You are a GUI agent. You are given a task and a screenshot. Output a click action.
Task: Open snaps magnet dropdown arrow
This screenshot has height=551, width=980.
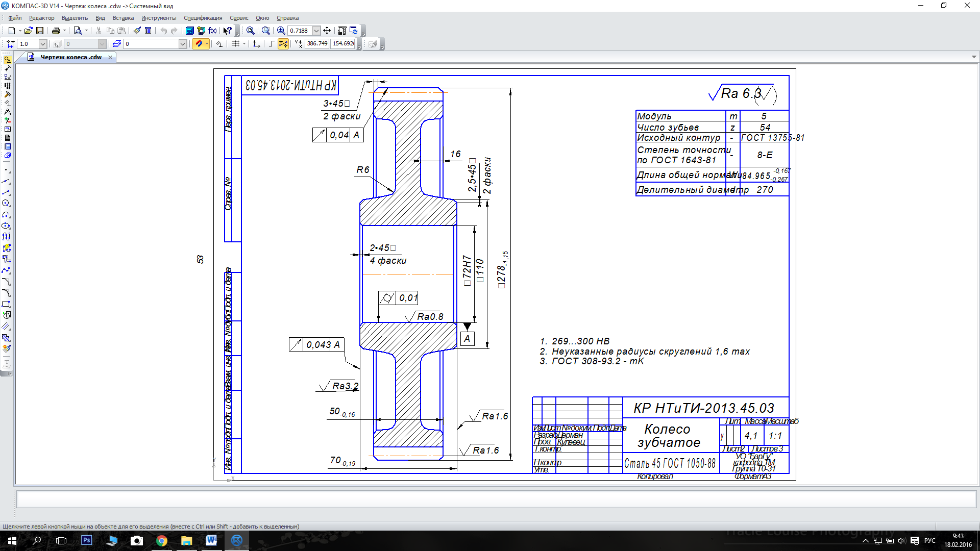tap(207, 44)
